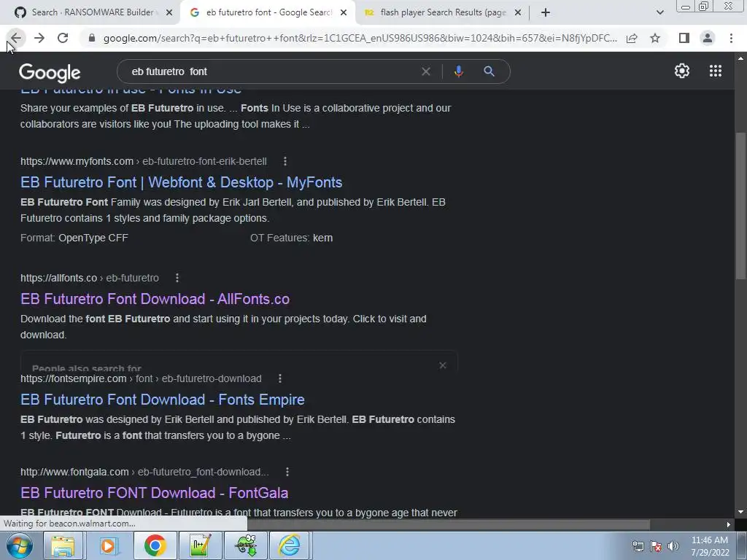Share this page icon in address bar
The height and width of the screenshot is (560, 747).
click(632, 38)
